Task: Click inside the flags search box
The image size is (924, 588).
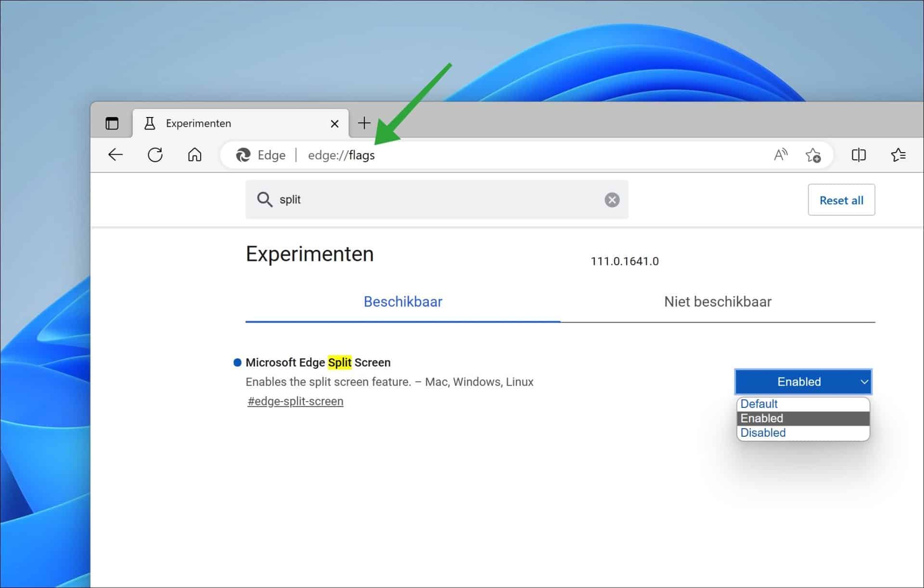Action: [433, 199]
